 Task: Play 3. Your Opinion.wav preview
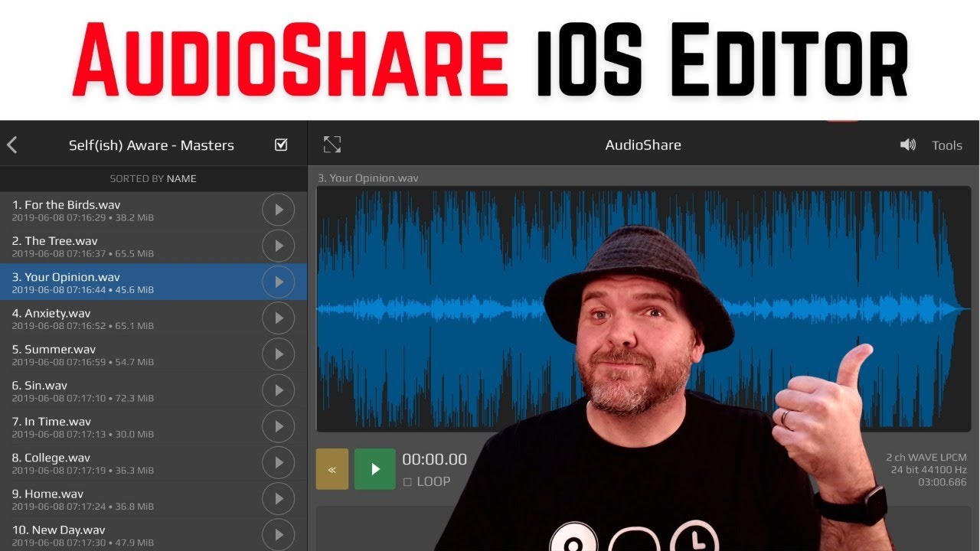[278, 282]
